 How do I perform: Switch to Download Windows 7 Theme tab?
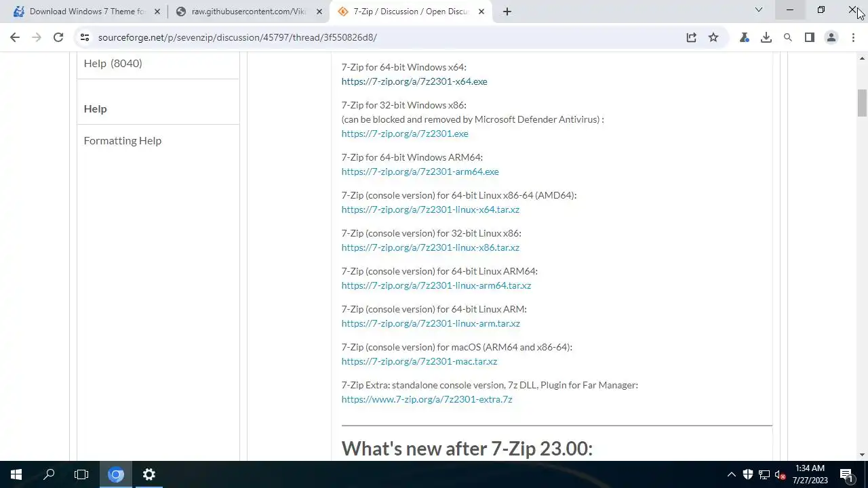point(87,12)
